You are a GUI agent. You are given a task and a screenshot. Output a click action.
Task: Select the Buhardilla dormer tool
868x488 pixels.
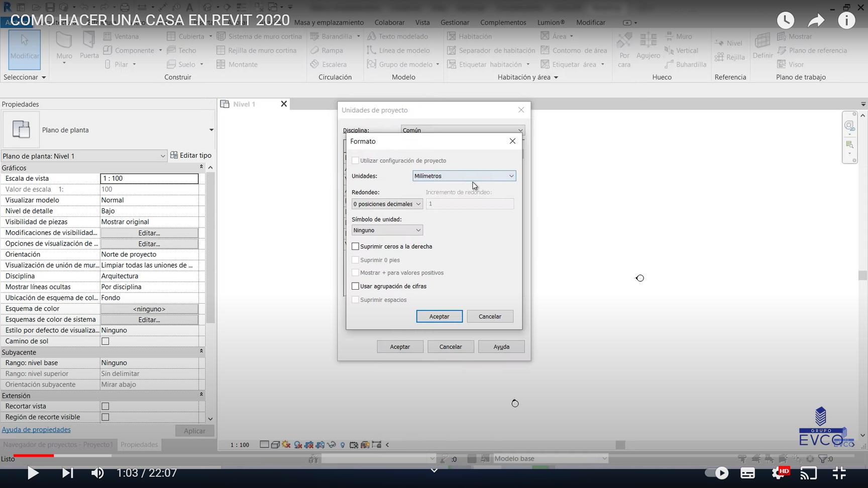pos(685,64)
